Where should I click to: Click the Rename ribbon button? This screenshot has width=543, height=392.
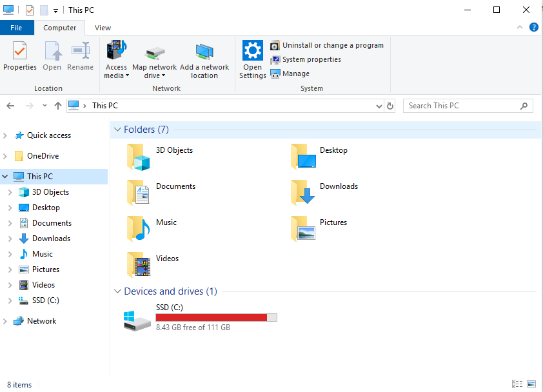pyautogui.click(x=81, y=56)
